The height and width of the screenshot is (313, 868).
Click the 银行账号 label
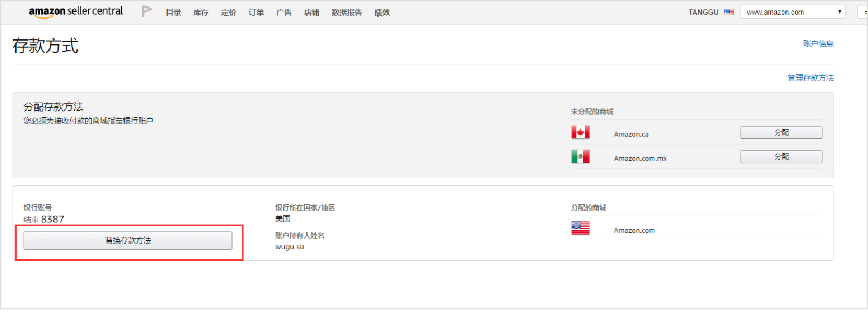[38, 208]
